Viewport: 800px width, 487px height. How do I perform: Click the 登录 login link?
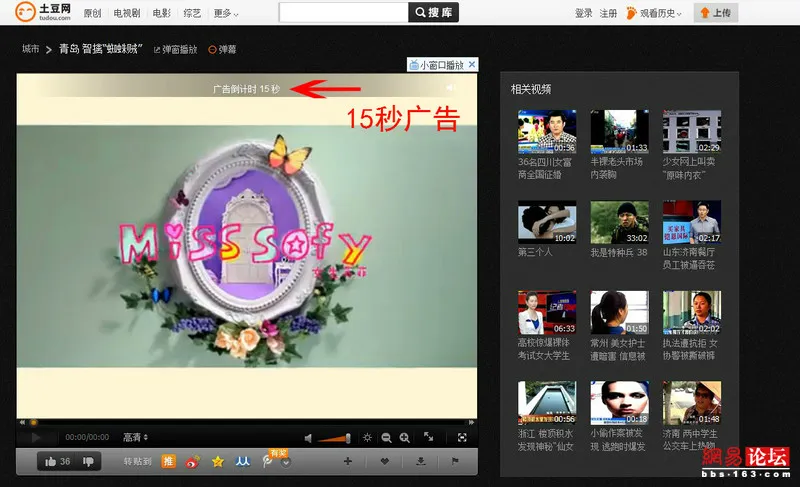(x=584, y=13)
